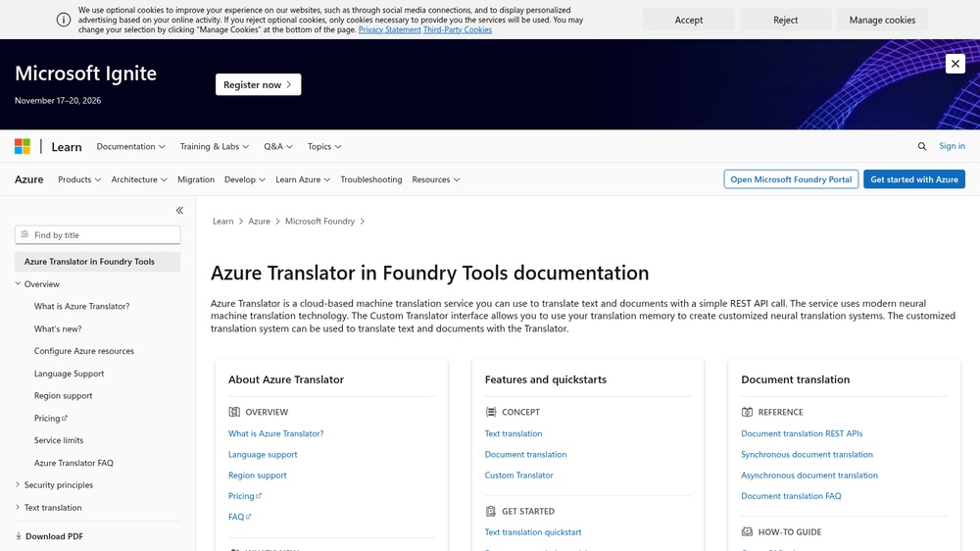Screen dimensions: 980x551
Task: Click the cookie notice info icon
Action: coord(64,20)
